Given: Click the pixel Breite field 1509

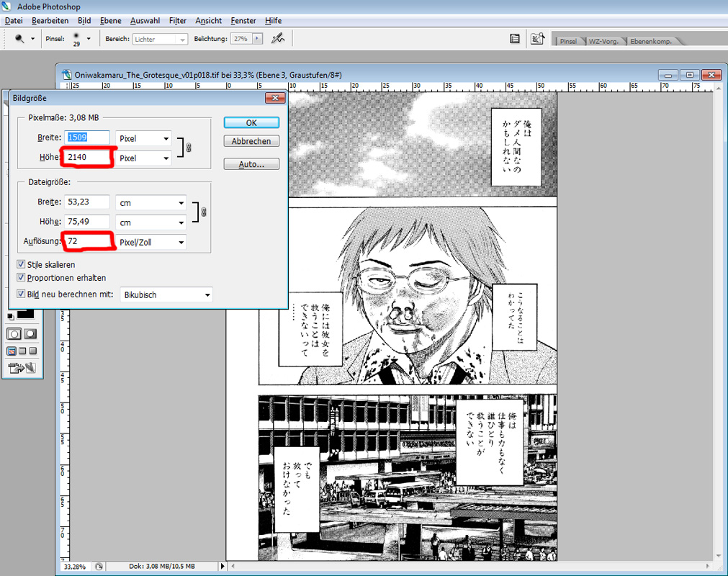Looking at the screenshot, I should pos(87,138).
